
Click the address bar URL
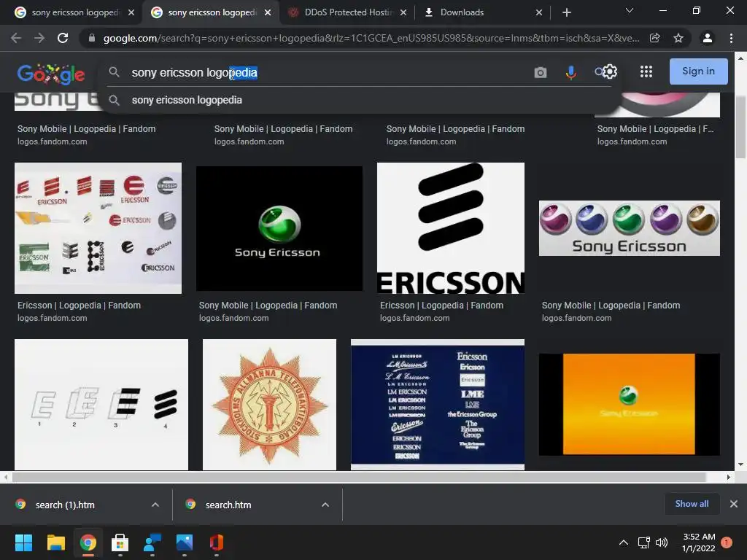[371, 38]
